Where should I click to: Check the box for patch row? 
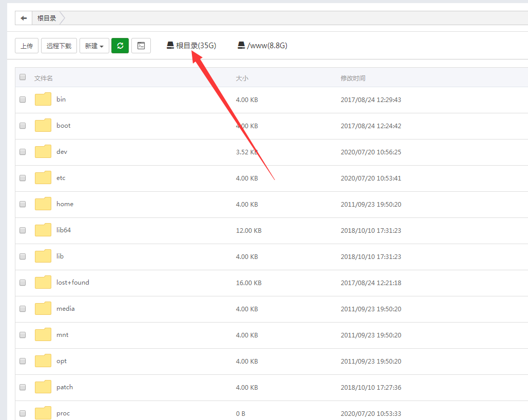23,387
